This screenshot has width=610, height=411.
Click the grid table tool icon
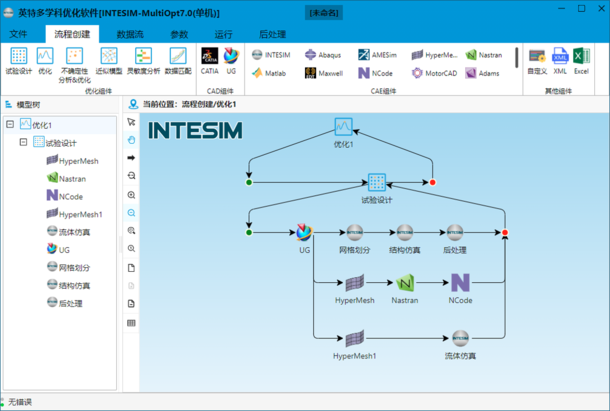(x=131, y=323)
